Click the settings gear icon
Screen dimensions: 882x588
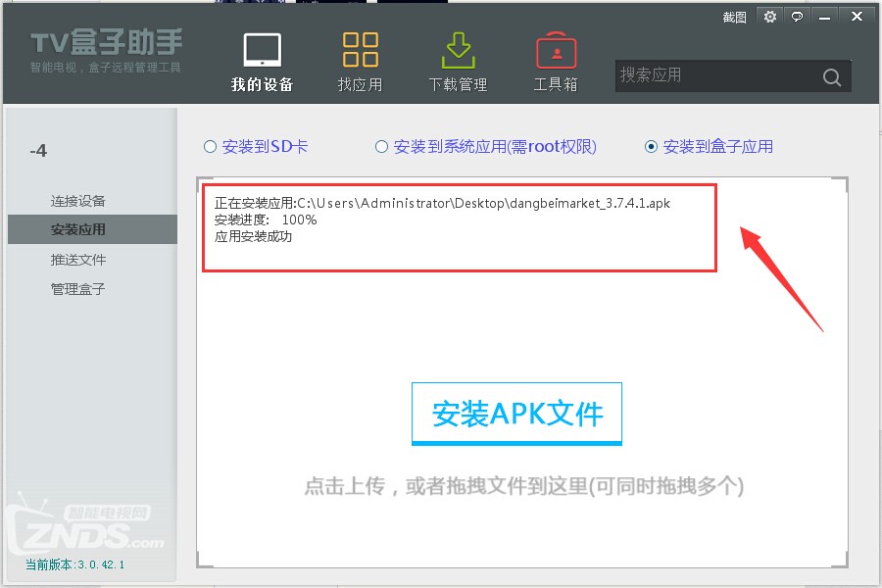click(x=770, y=16)
